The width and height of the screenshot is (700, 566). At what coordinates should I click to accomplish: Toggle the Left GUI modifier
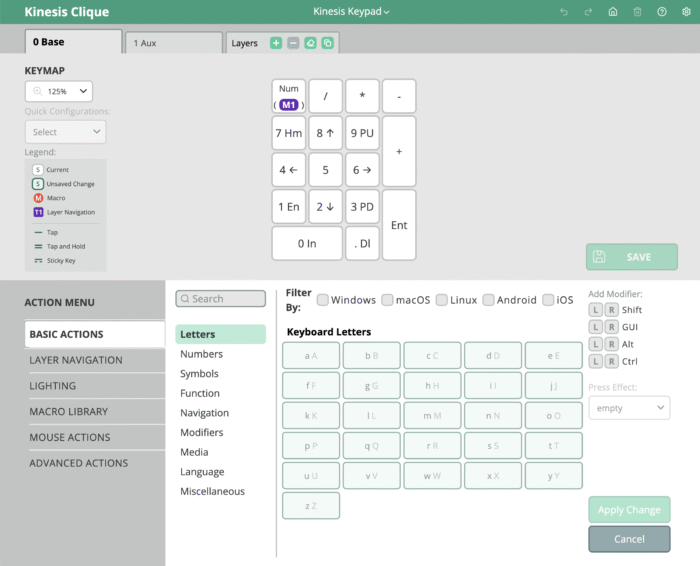coord(596,327)
